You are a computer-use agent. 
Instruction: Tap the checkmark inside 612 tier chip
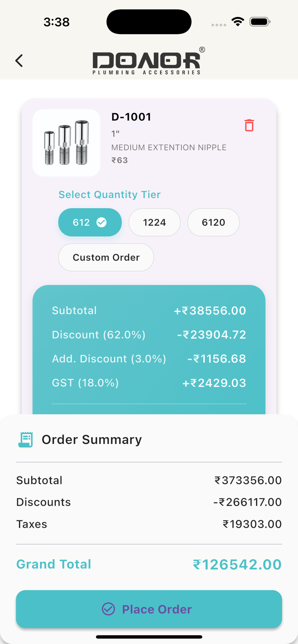(x=101, y=222)
